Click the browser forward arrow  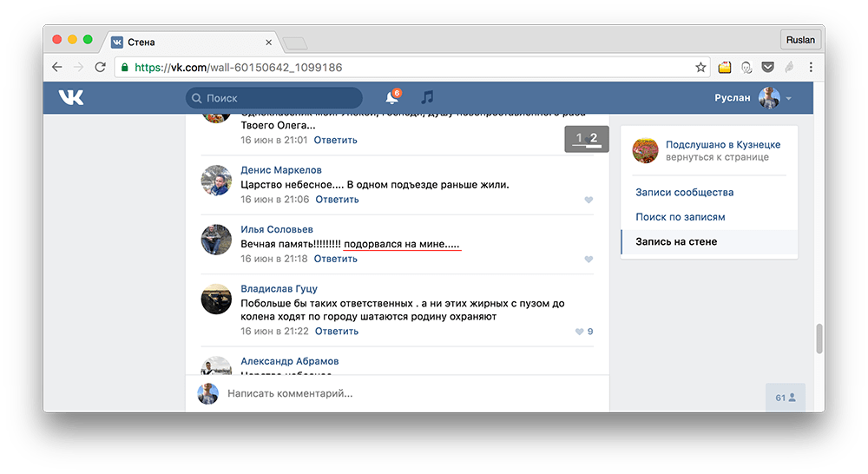(x=79, y=67)
